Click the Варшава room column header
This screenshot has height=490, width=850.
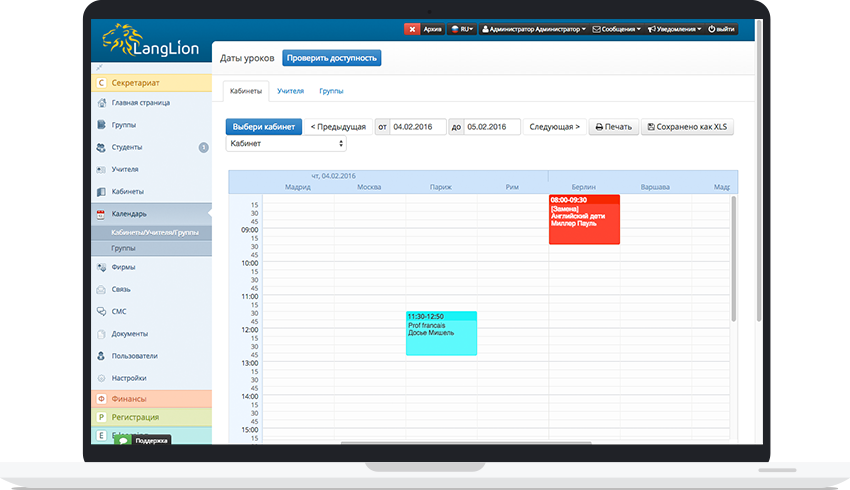(655, 187)
